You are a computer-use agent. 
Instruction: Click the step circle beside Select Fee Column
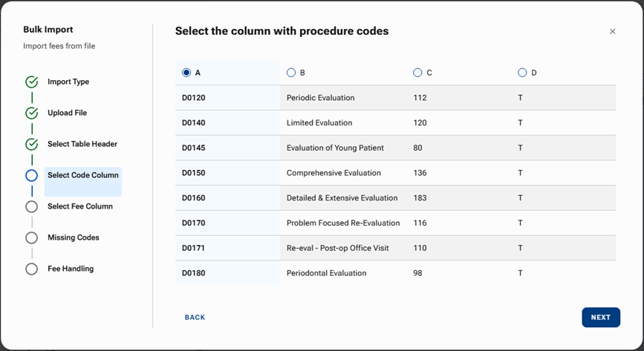coord(31,206)
